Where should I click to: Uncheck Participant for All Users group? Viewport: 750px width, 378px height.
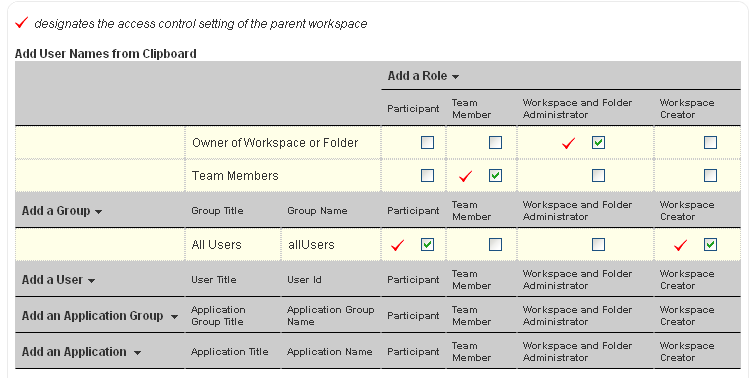pos(427,245)
